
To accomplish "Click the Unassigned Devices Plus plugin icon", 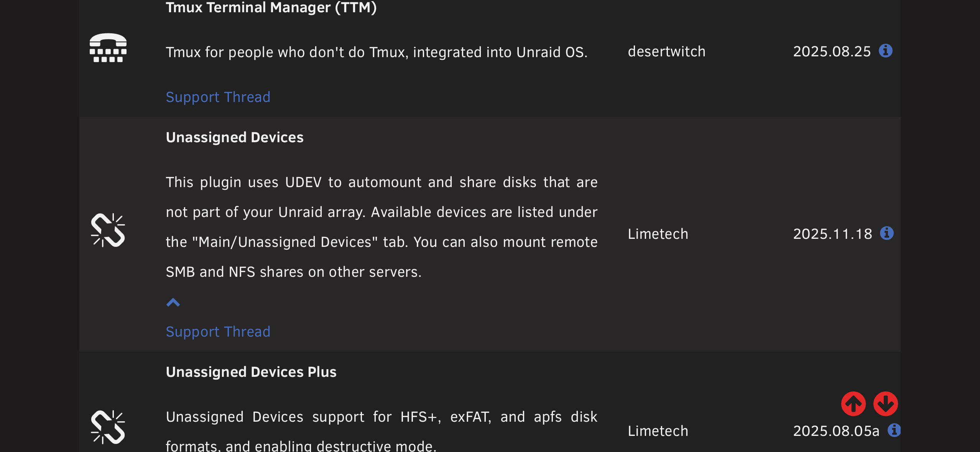I will coord(108,427).
